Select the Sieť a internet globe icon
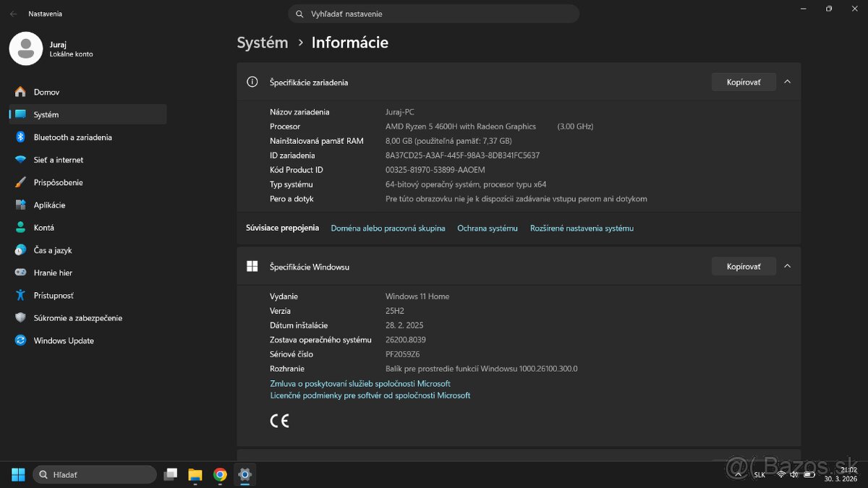The width and height of the screenshot is (868, 488). pyautogui.click(x=17, y=159)
